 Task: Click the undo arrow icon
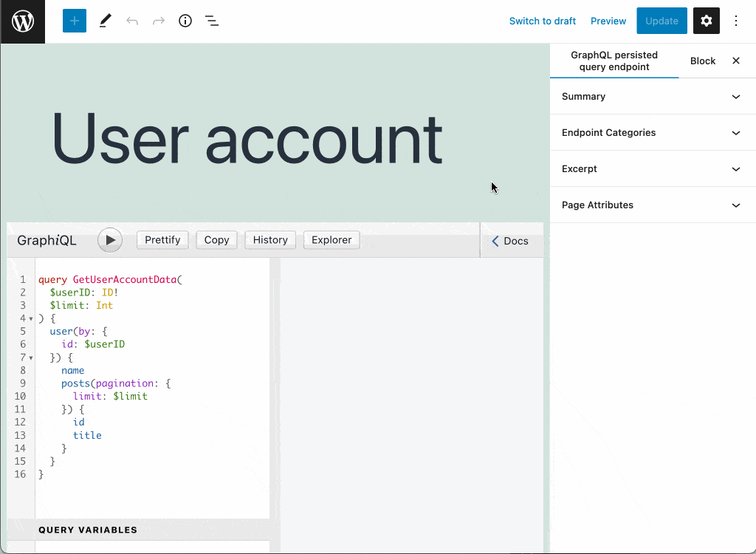coord(132,21)
